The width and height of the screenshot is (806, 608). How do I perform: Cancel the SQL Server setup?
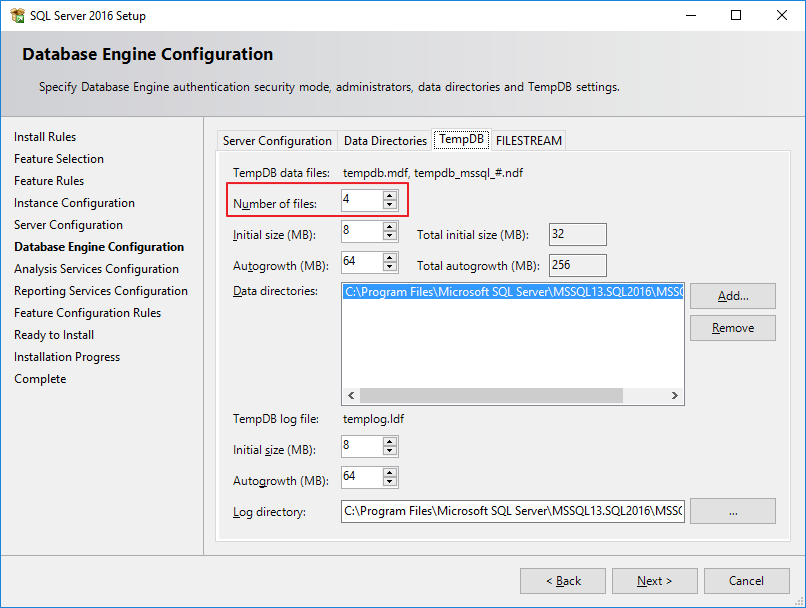746,581
